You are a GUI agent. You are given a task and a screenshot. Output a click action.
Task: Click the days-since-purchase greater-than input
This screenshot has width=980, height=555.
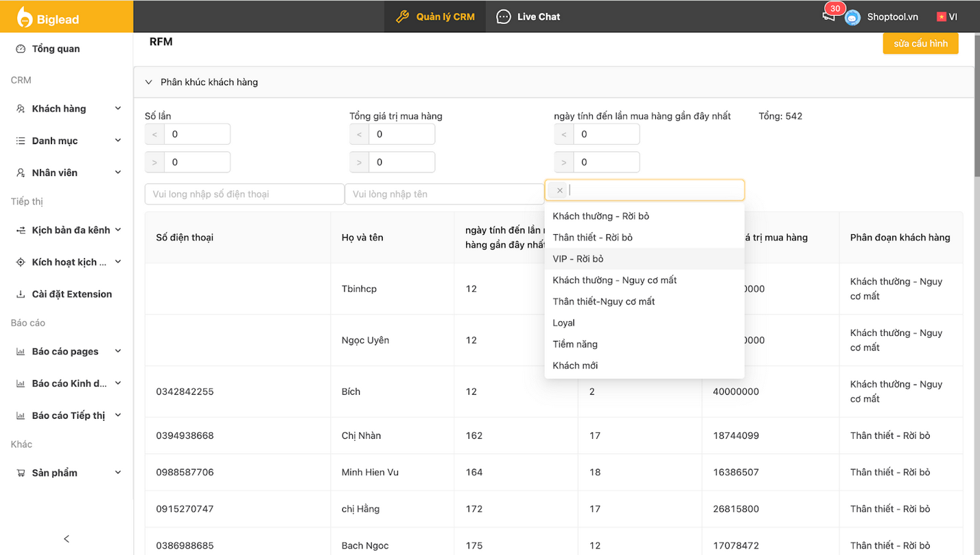point(606,162)
